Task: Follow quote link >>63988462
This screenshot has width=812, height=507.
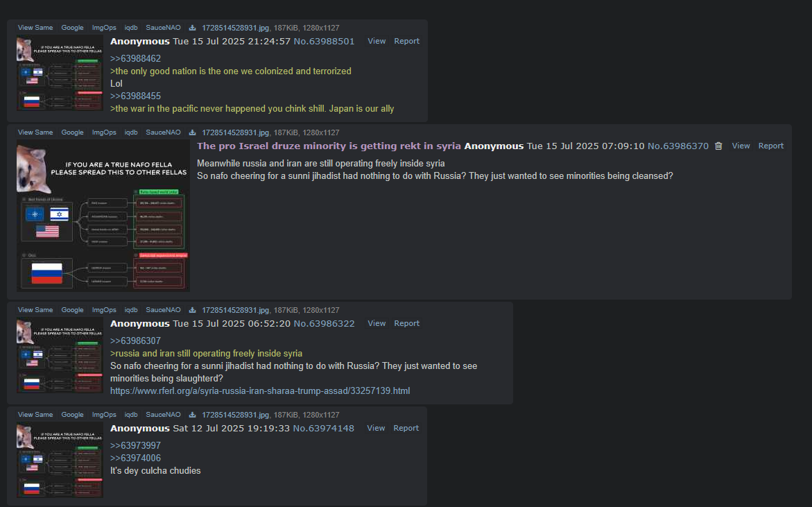Action: pyautogui.click(x=136, y=59)
